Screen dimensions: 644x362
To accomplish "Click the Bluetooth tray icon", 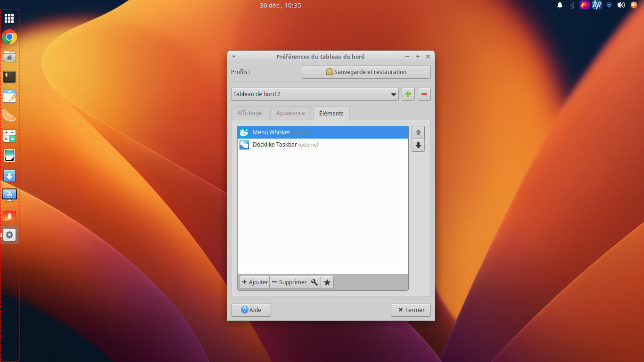I will (x=572, y=5).
